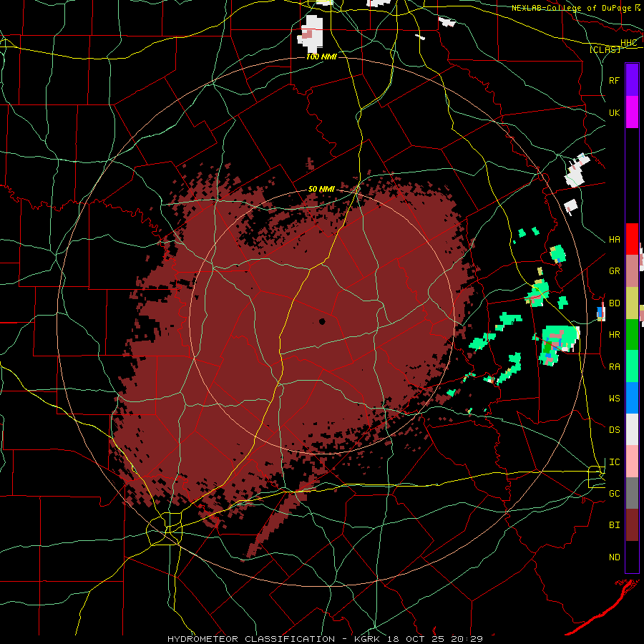Click the "WS" legend label
The image size is (644, 644).
(614, 399)
